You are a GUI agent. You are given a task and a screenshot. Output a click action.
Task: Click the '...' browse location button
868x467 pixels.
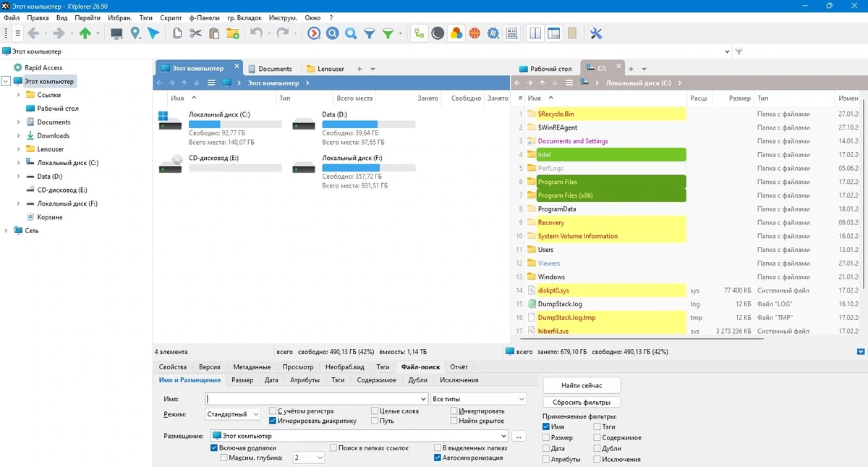point(519,437)
